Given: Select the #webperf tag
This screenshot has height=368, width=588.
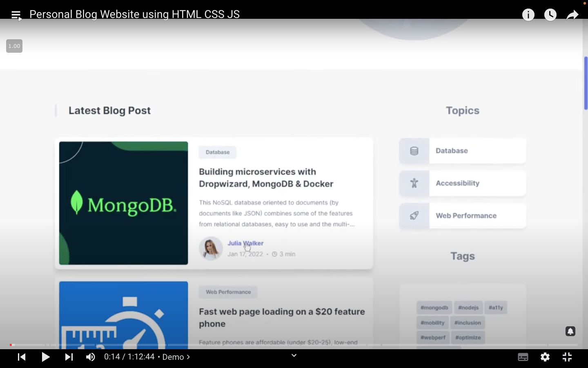Looking at the screenshot, I should (433, 337).
